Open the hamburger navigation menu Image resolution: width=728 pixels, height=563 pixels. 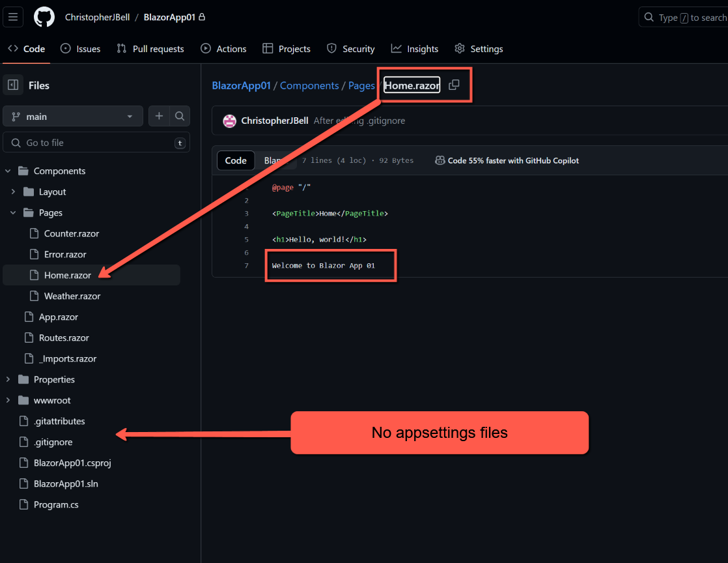(13, 17)
